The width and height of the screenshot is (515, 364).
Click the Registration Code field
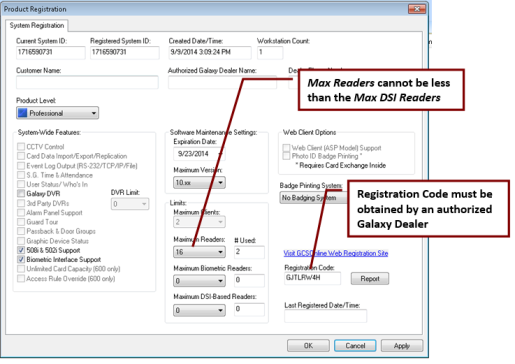312,278
